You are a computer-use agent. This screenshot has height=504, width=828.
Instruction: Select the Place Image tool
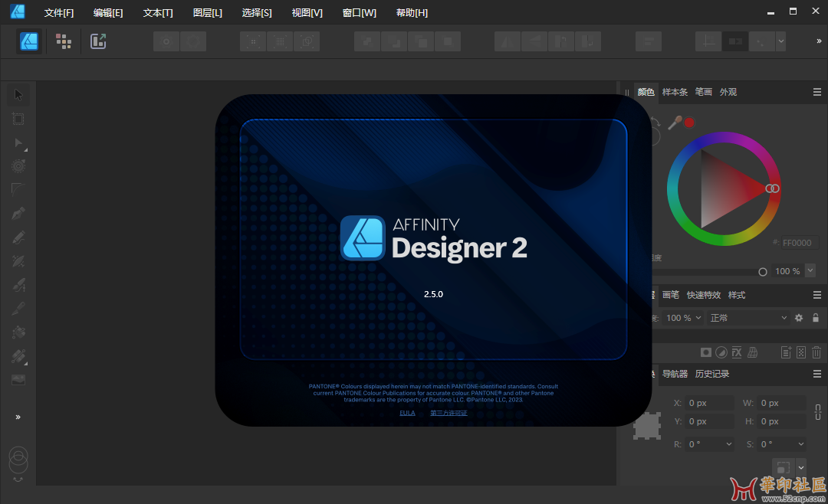[18, 380]
